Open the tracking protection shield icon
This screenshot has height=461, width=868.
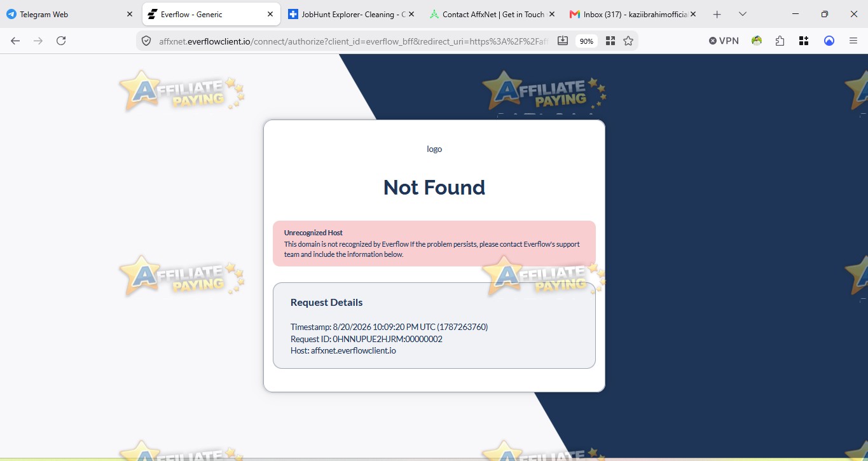(x=146, y=41)
